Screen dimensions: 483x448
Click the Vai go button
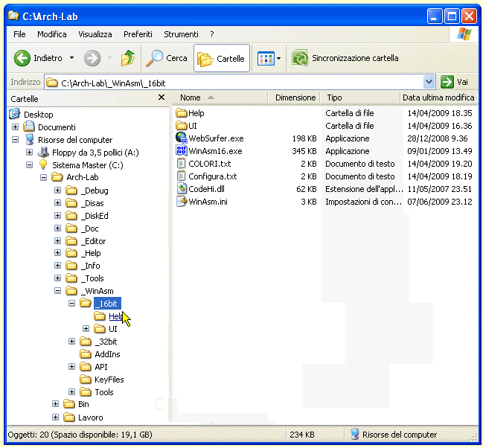(455, 82)
